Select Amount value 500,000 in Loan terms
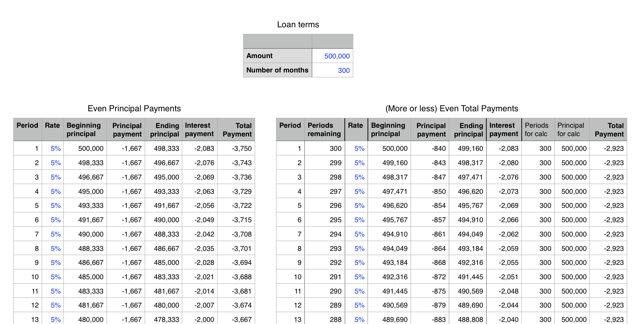The image size is (644, 324). coord(333,56)
